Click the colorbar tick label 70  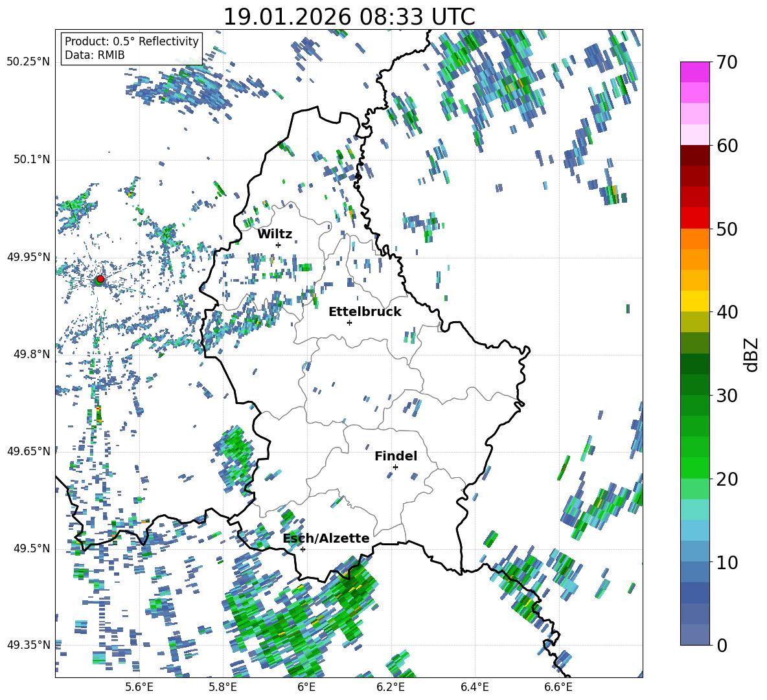coord(727,62)
